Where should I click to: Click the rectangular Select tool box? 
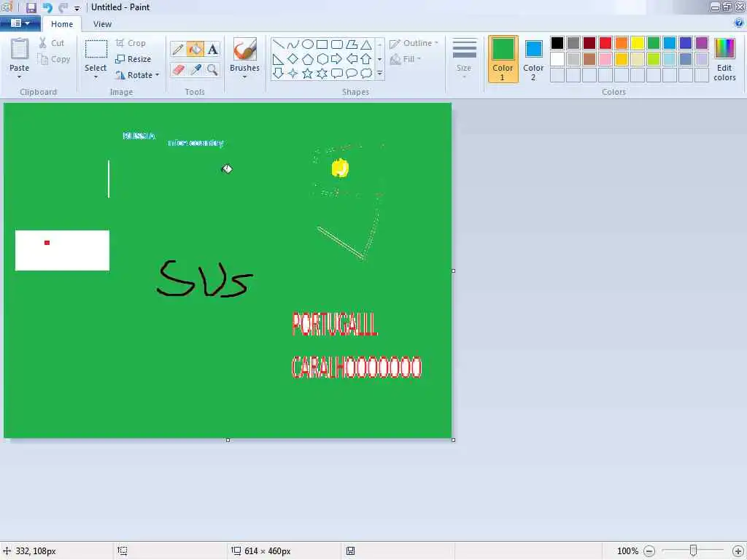pos(96,49)
